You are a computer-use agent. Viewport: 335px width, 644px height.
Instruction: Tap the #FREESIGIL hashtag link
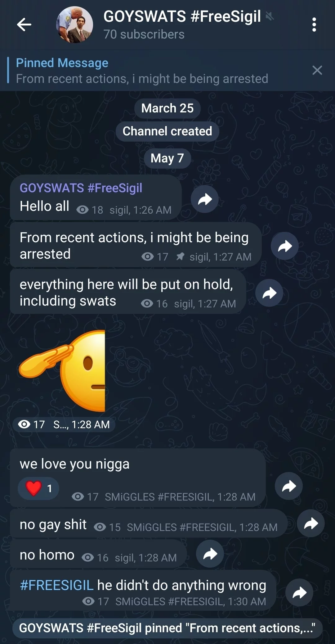pos(56,585)
